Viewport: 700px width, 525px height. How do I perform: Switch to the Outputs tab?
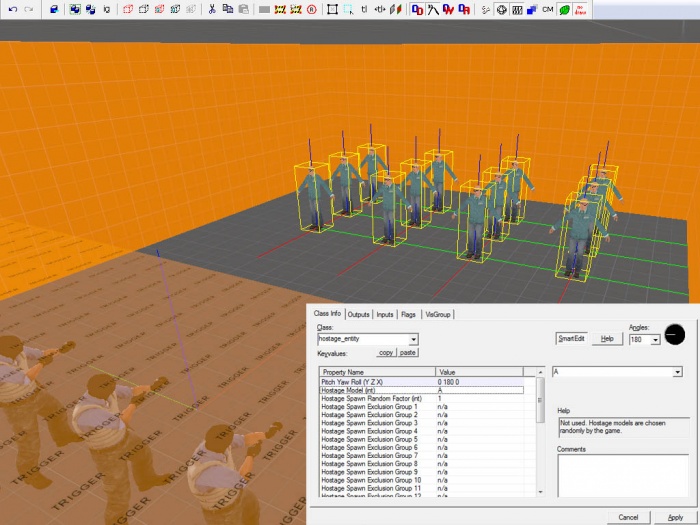click(359, 314)
